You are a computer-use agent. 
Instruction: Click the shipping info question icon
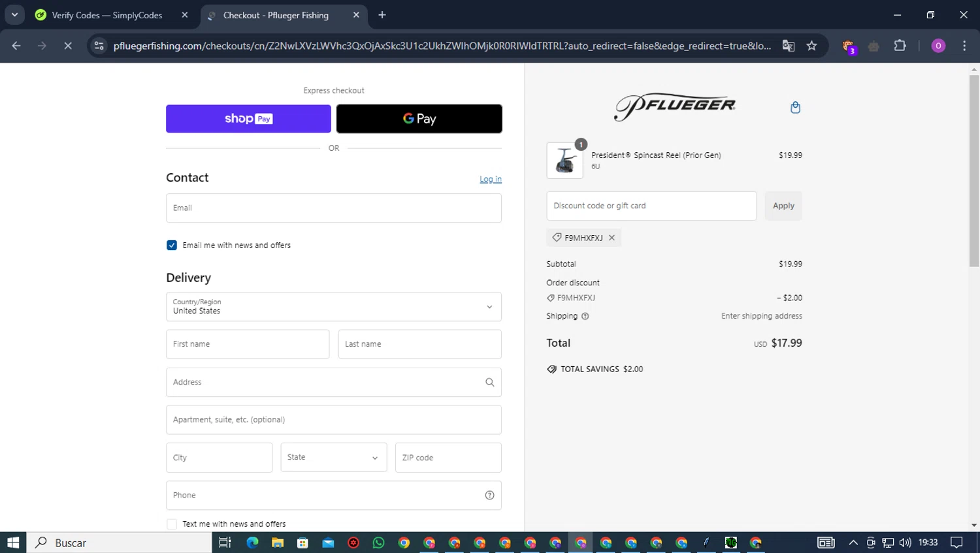coord(585,316)
